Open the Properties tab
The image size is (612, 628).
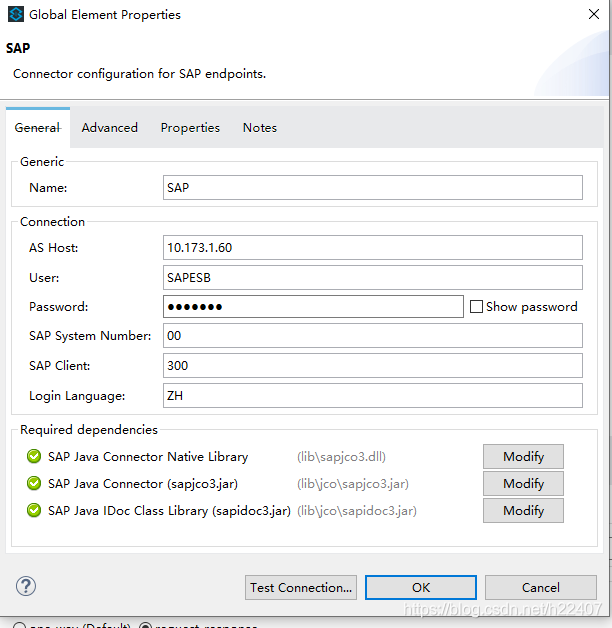click(190, 128)
